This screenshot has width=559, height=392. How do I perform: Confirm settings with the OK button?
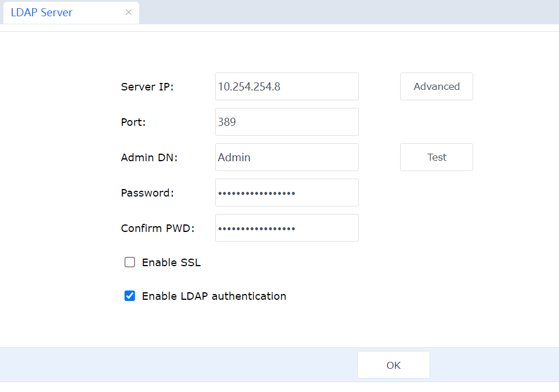click(393, 365)
